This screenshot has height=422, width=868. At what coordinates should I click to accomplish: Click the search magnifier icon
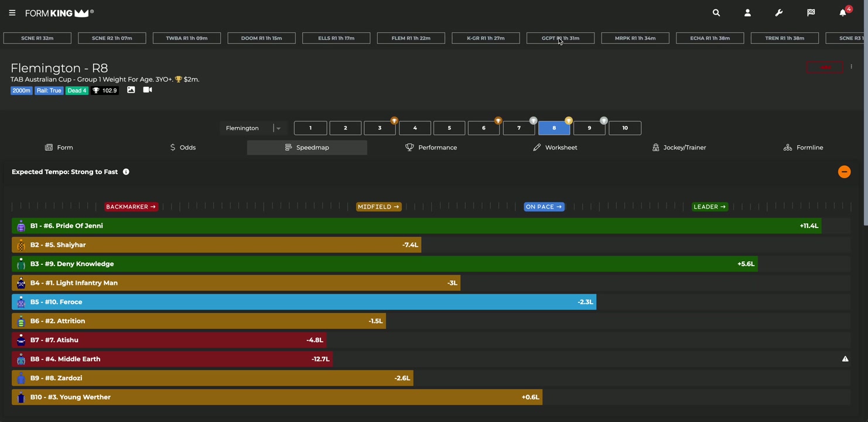point(716,13)
